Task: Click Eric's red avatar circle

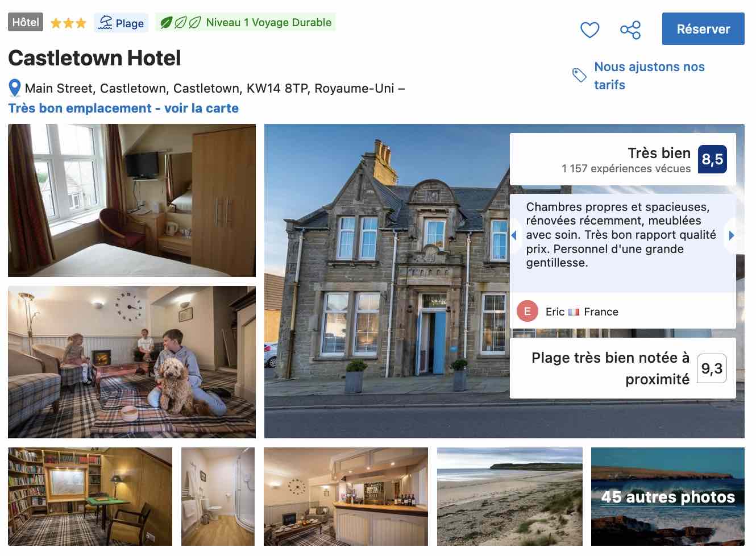Action: point(527,311)
